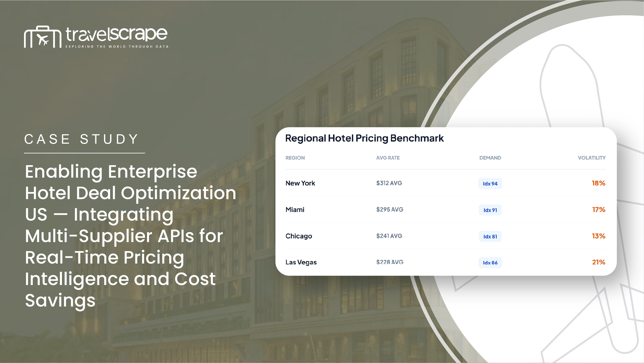Click the '$312 AVG' rate value
The height and width of the screenshot is (363, 644).
[389, 183]
